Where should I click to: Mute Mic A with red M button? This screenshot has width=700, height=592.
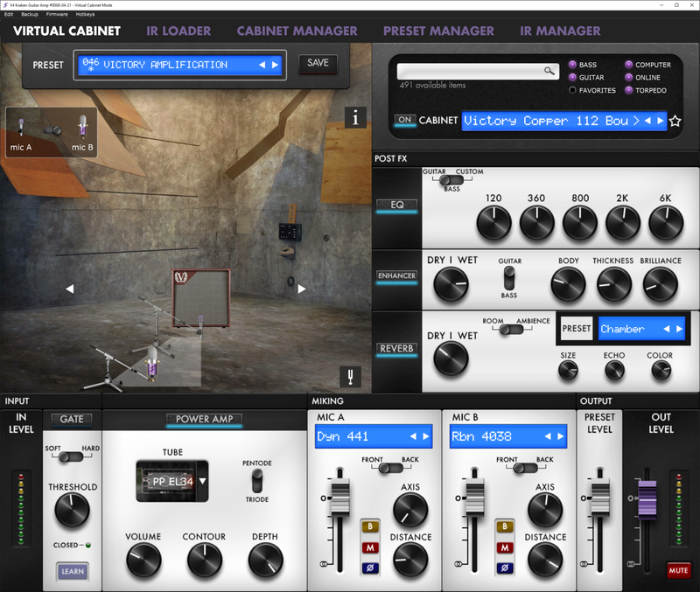click(x=370, y=547)
